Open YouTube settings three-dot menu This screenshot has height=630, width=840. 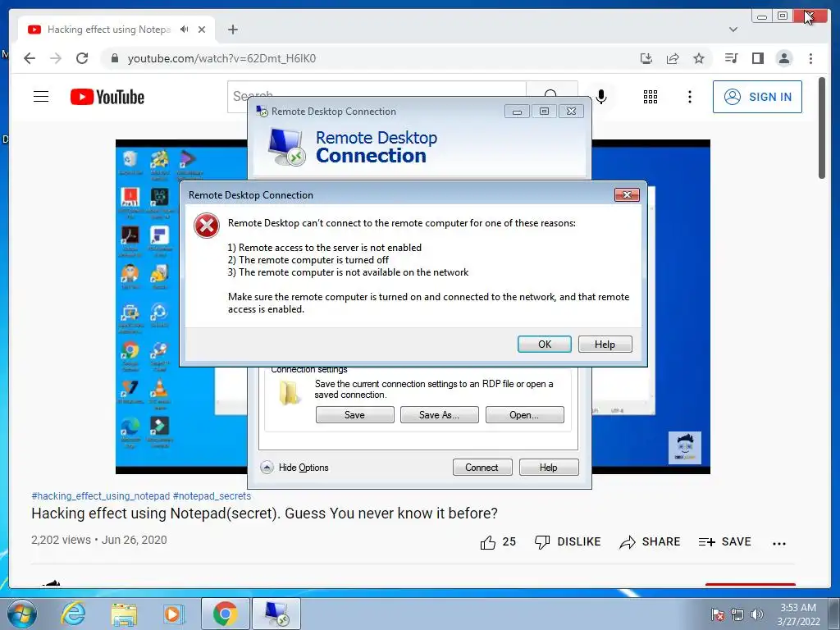(x=689, y=97)
